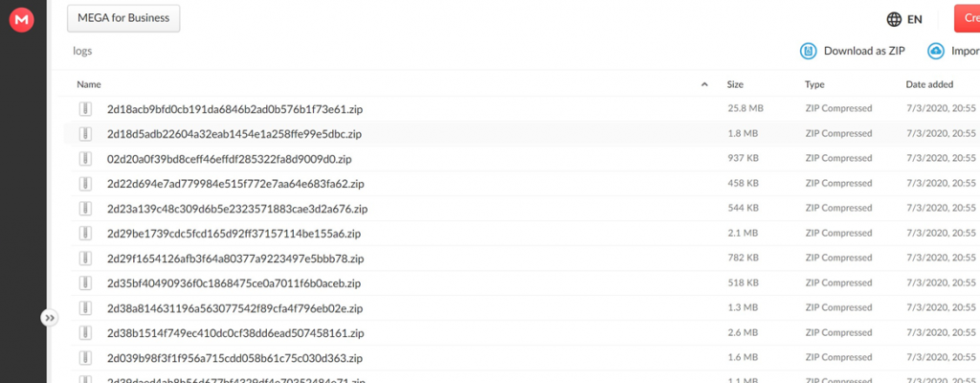Click the 2.6 MB size value

click(x=743, y=332)
